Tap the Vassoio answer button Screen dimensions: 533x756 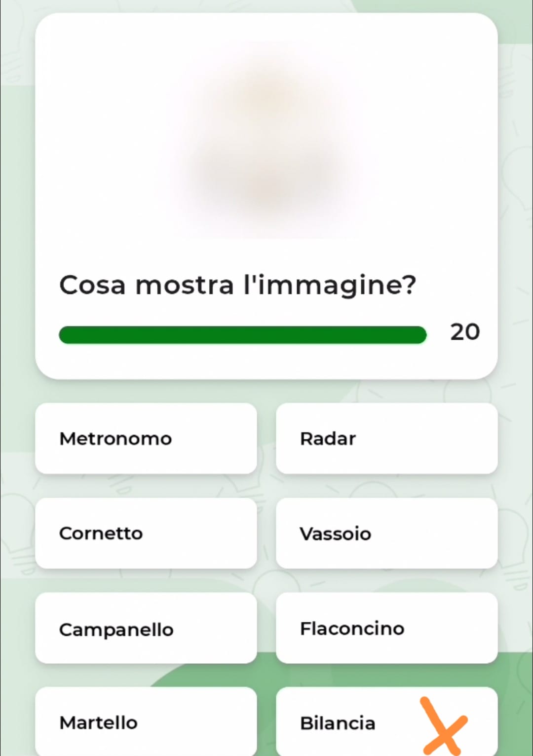[386, 533]
